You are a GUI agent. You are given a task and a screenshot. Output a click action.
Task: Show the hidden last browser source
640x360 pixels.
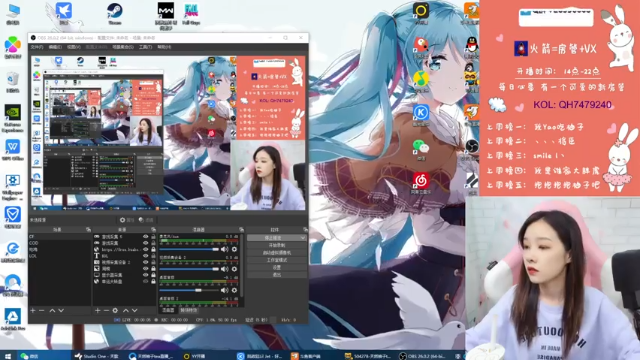click(x=145, y=282)
